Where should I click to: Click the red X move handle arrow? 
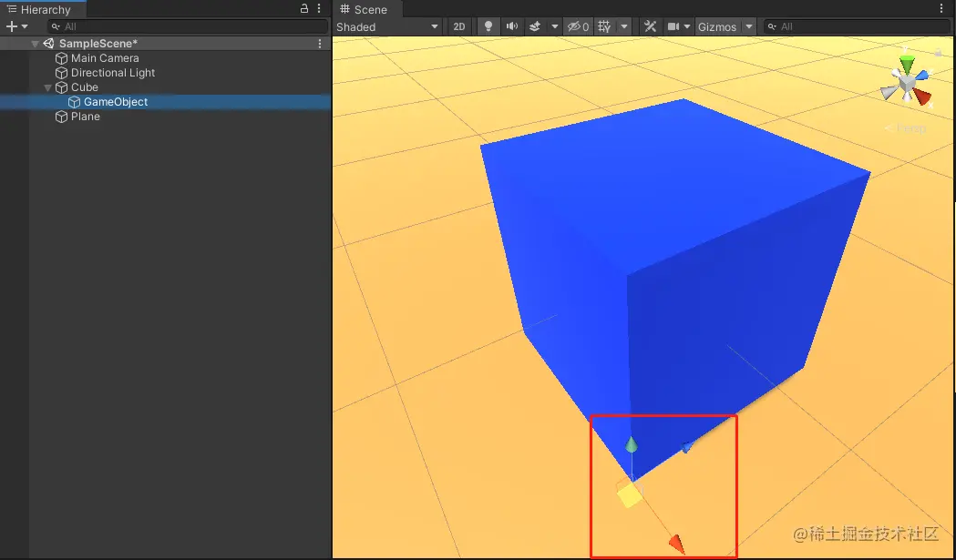pos(677,544)
